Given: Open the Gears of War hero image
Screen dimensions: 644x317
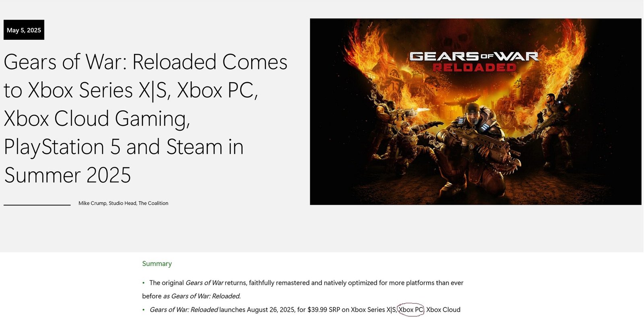Looking at the screenshot, I should (475, 111).
